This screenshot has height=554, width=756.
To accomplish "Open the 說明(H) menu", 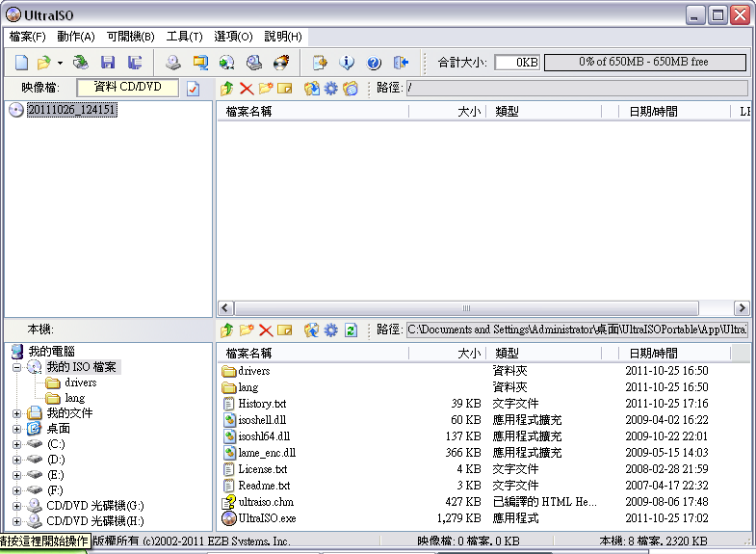I will click(283, 37).
